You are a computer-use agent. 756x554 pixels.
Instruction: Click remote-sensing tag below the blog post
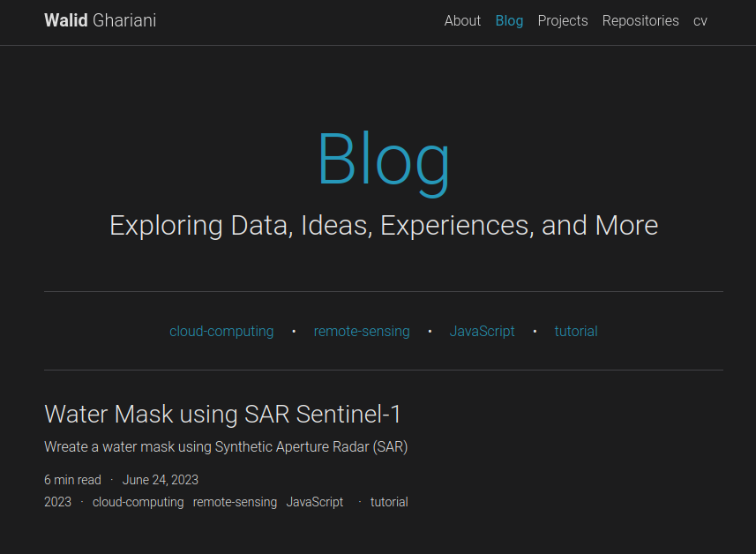[x=235, y=501]
